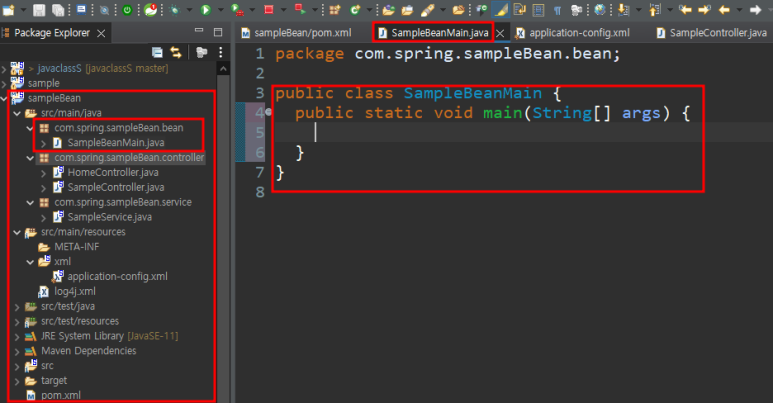Collapse the com.spring.sampleBean.bean package
The width and height of the screenshot is (773, 403).
click(31, 128)
